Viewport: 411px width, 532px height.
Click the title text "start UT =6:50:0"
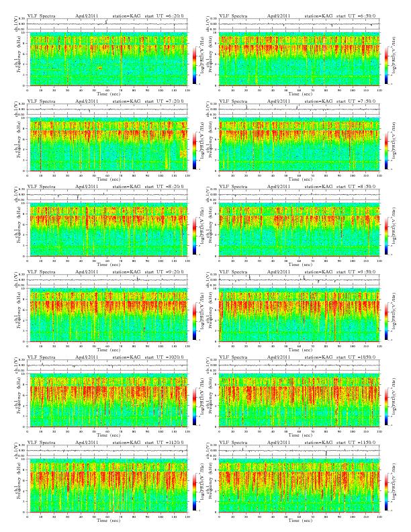(356, 15)
